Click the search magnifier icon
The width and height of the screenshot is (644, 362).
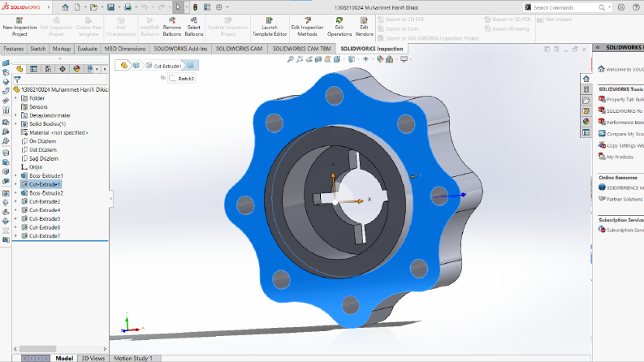(602, 7)
